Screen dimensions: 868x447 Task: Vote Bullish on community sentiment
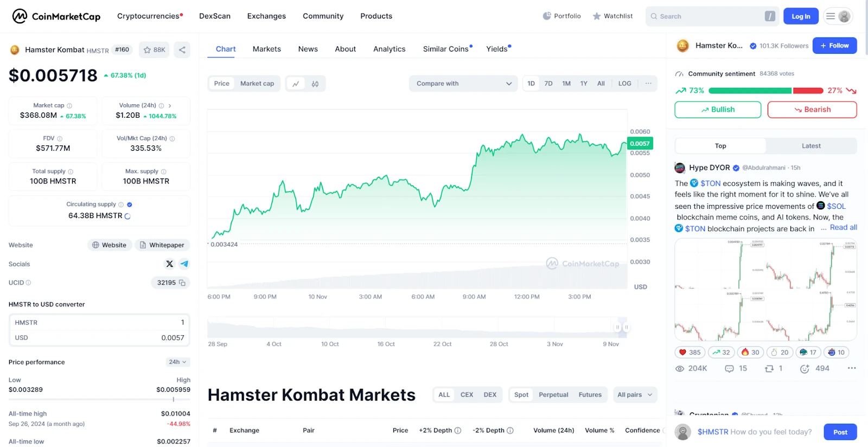pyautogui.click(x=718, y=110)
